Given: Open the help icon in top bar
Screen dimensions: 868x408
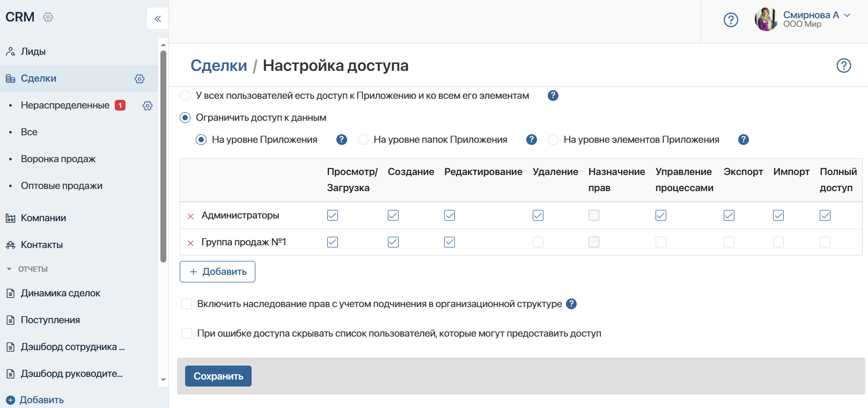Looking at the screenshot, I should [731, 20].
